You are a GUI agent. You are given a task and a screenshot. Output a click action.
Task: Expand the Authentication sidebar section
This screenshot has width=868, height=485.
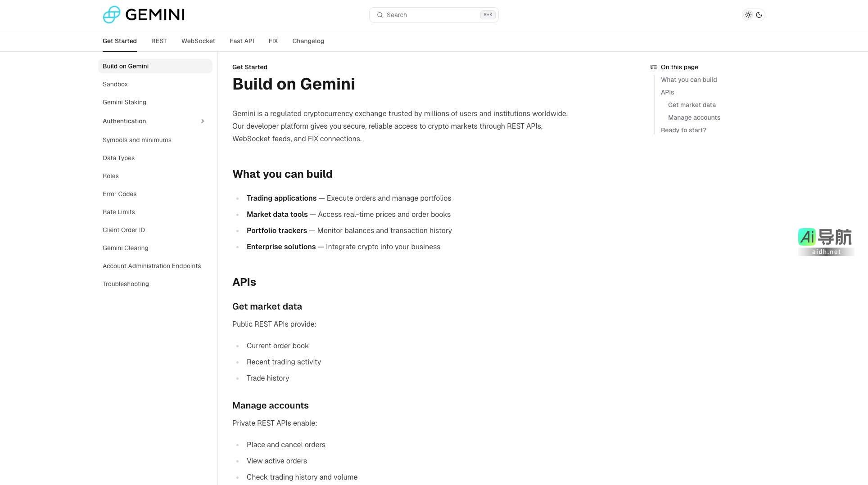tap(203, 121)
